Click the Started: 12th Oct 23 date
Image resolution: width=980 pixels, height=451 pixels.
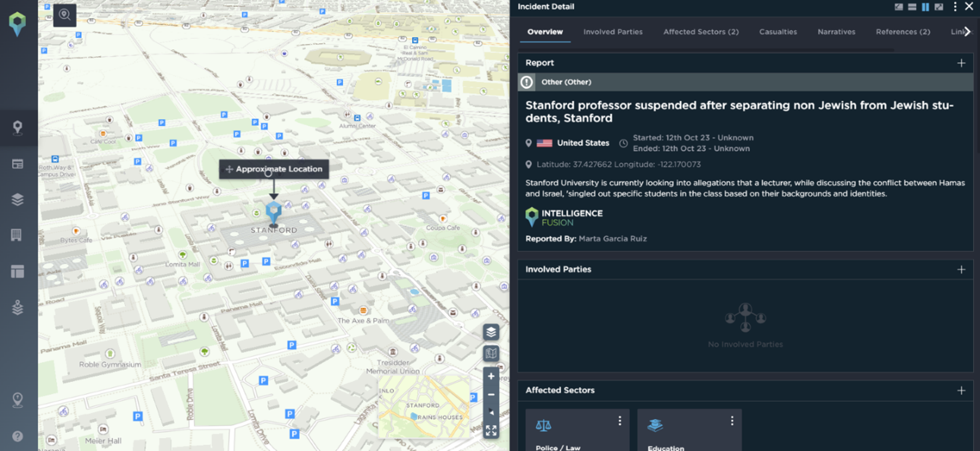pos(693,138)
